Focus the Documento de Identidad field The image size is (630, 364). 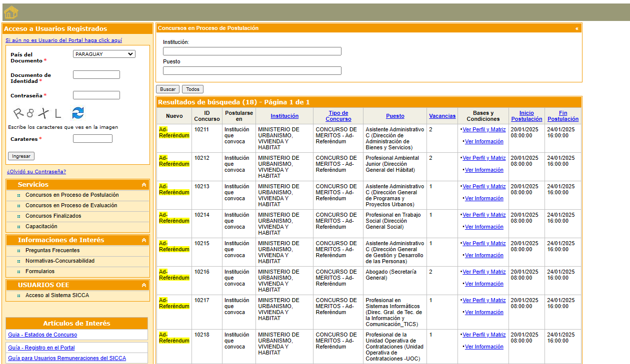96,75
